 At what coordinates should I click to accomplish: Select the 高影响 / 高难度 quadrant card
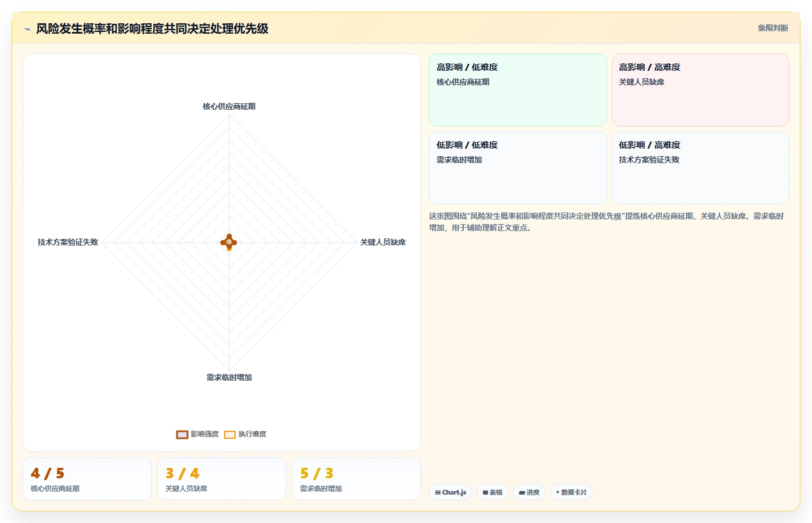(x=700, y=90)
